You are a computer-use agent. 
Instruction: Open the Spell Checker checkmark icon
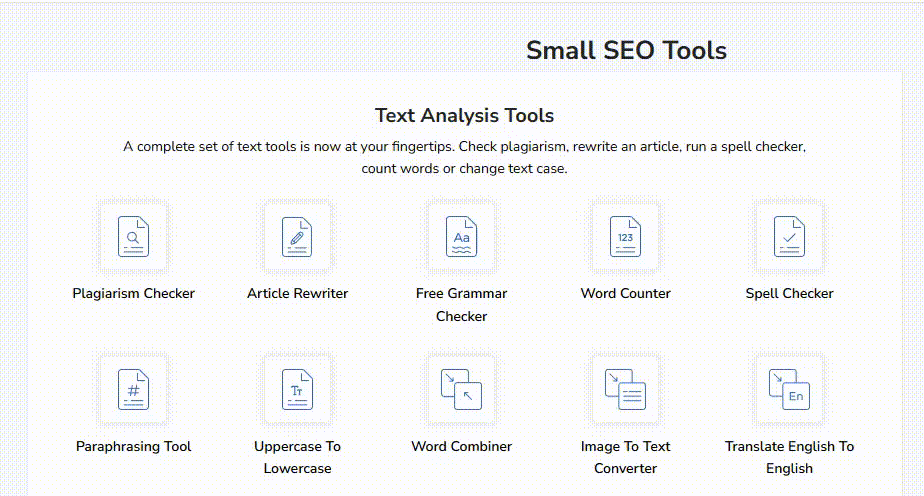coord(789,236)
